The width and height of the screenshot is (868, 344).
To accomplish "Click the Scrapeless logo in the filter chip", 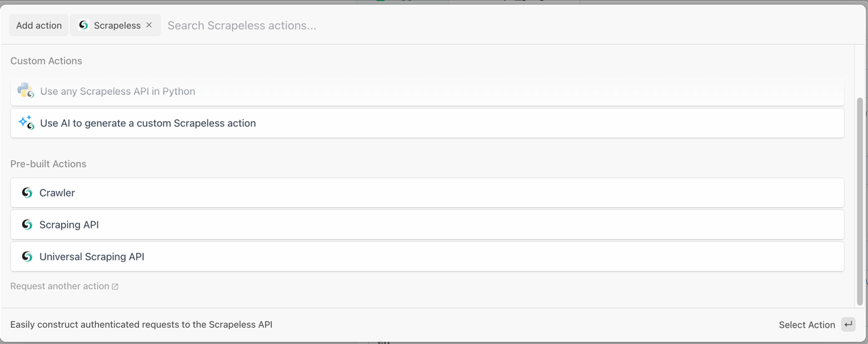I will pyautogui.click(x=83, y=25).
